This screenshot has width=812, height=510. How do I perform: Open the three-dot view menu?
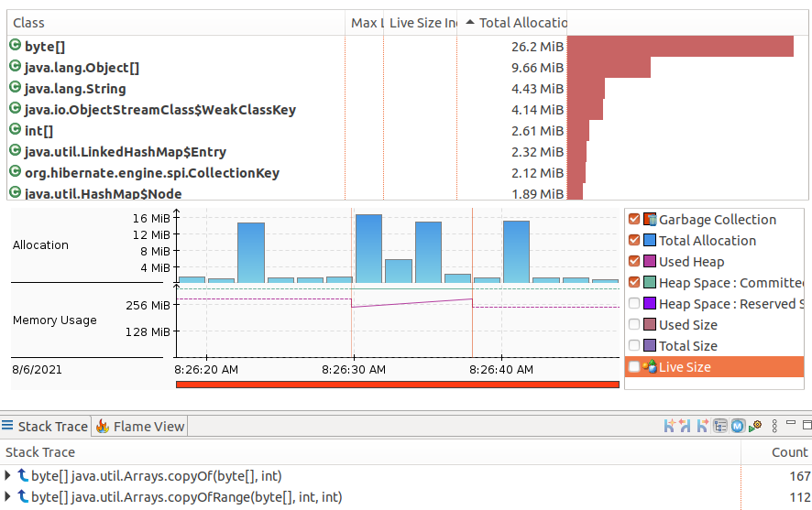coord(774,426)
